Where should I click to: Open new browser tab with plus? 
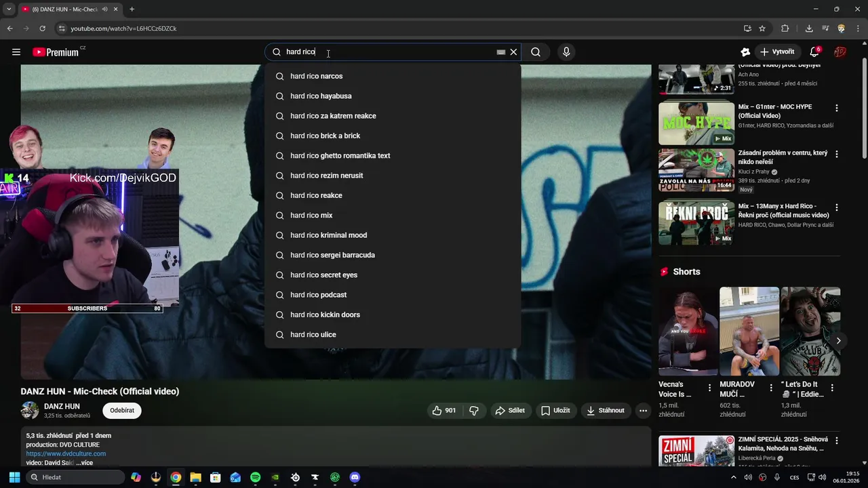(132, 9)
